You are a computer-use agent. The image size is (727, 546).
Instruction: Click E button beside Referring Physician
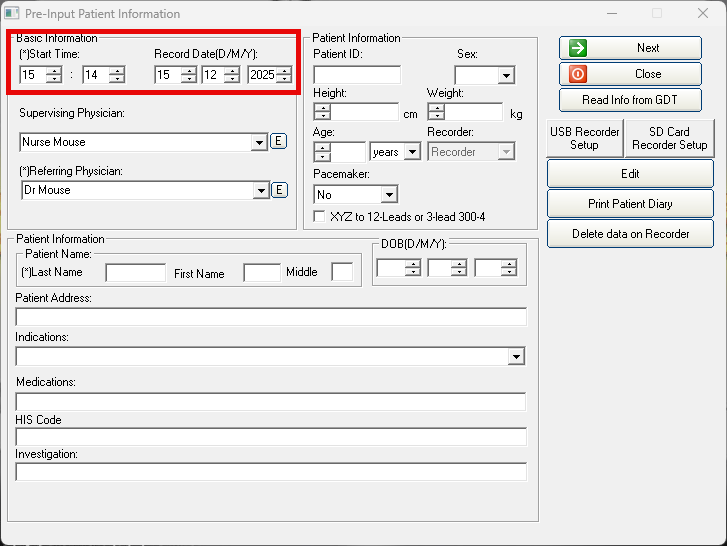point(279,190)
